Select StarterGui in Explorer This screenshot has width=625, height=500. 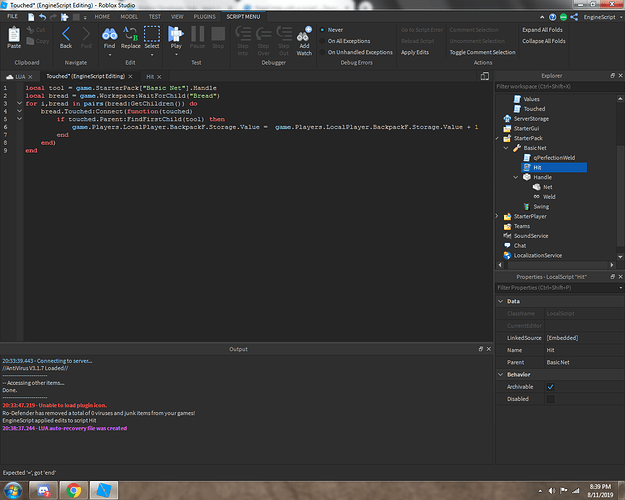pos(526,128)
